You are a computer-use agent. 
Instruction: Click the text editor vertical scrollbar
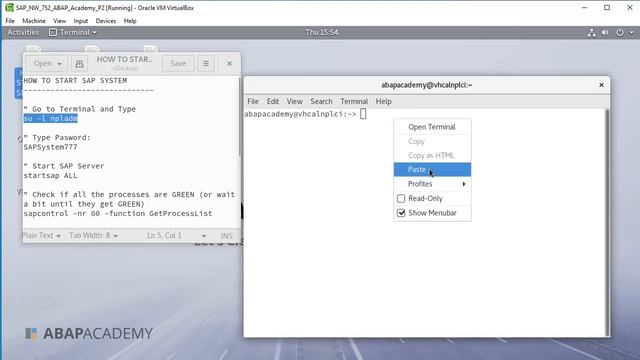239,116
